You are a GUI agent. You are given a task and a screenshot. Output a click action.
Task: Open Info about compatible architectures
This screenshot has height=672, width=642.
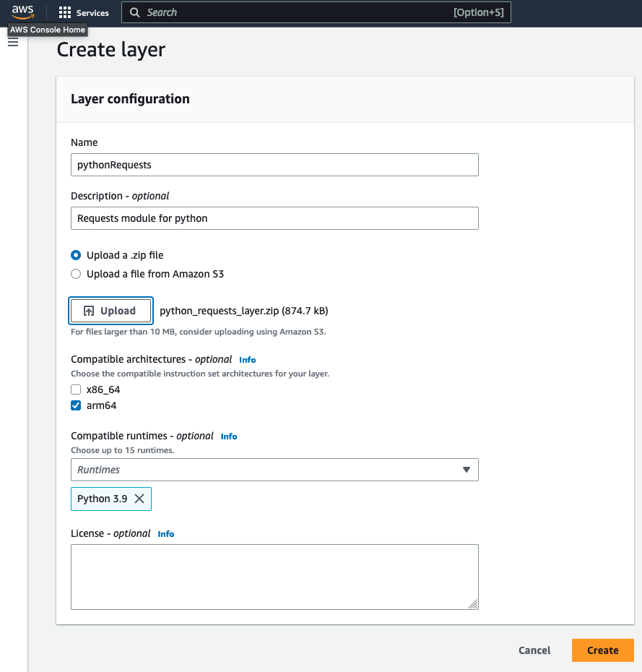pyautogui.click(x=247, y=359)
